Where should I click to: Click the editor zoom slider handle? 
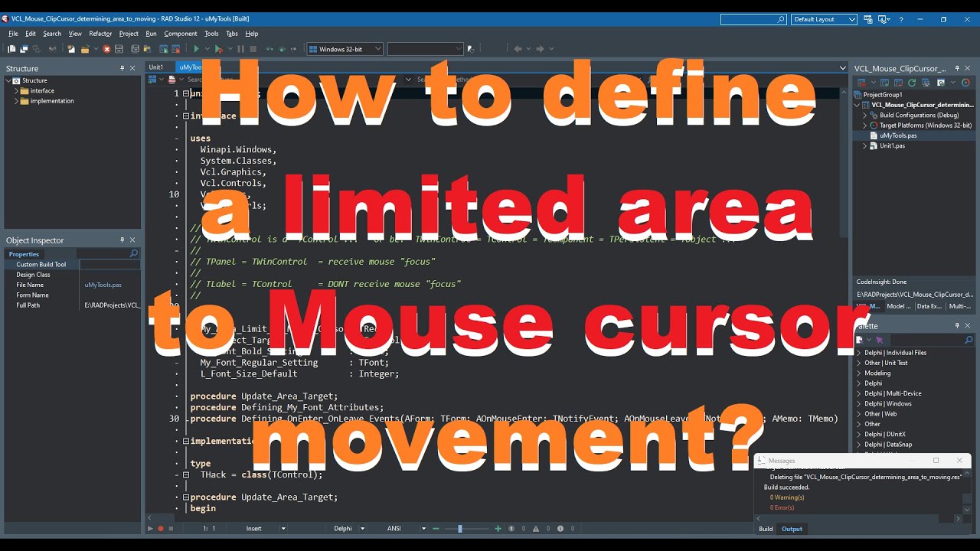click(459, 528)
